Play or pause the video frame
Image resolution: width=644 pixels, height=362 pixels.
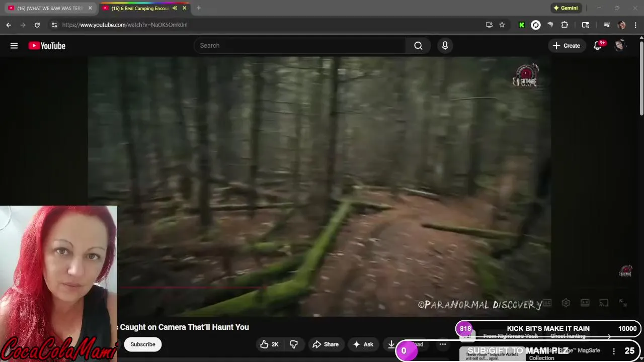click(319, 186)
